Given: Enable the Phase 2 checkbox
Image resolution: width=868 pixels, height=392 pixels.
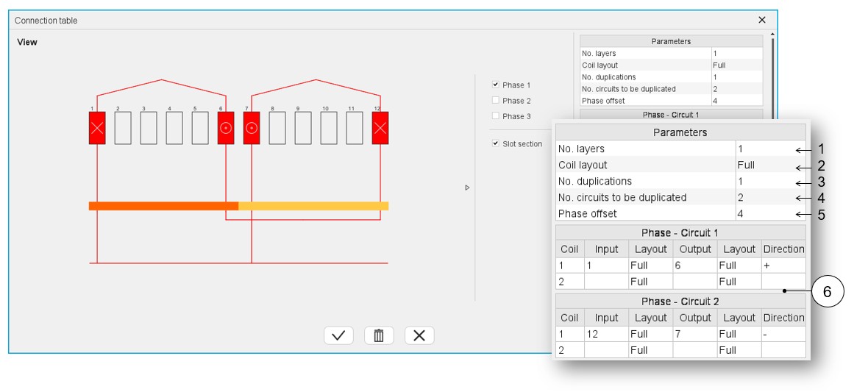Looking at the screenshot, I should tap(496, 100).
